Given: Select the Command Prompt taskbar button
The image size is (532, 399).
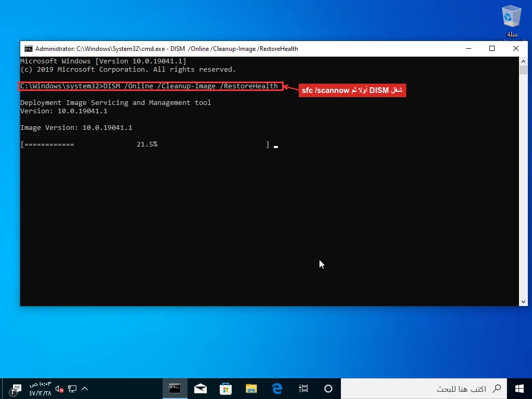Looking at the screenshot, I should point(175,389).
